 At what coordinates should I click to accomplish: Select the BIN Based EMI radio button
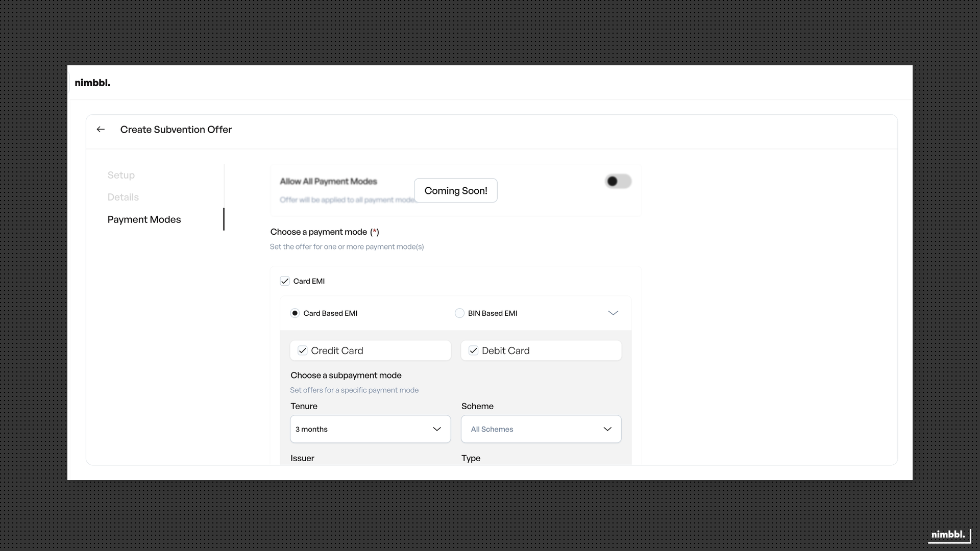click(x=459, y=313)
